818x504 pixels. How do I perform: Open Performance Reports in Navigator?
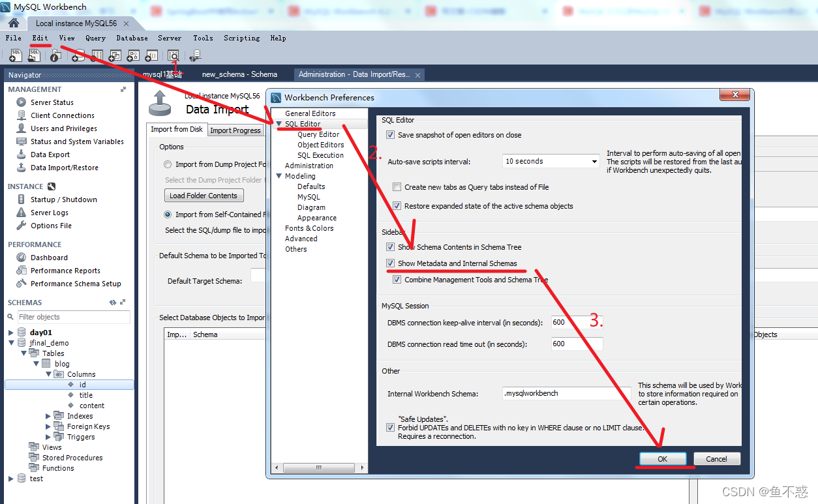65,271
